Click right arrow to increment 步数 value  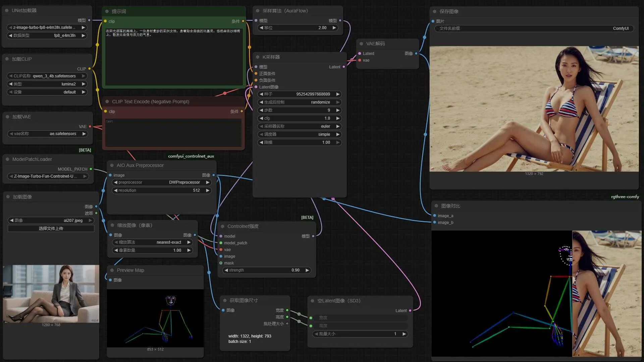(x=338, y=110)
